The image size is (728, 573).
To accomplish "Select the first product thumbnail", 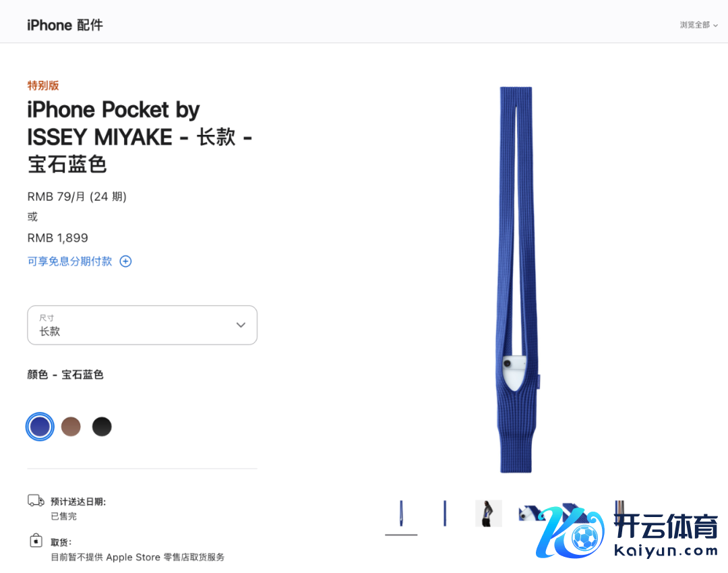I will (401, 513).
